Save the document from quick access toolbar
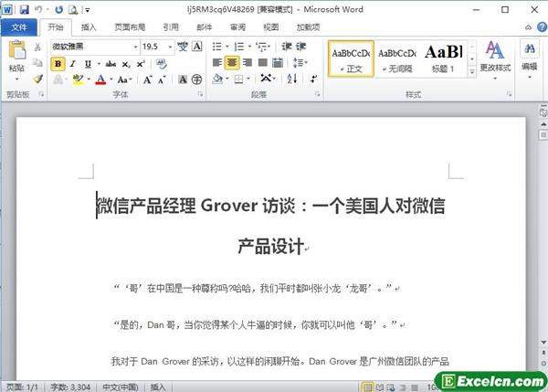The width and height of the screenshot is (548, 392). [x=24, y=9]
